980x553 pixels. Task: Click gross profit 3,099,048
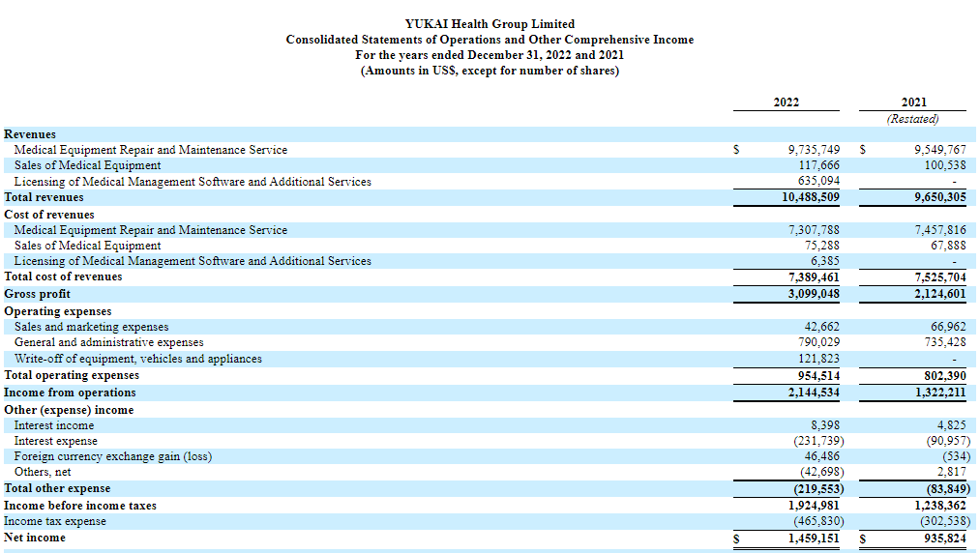(x=814, y=294)
